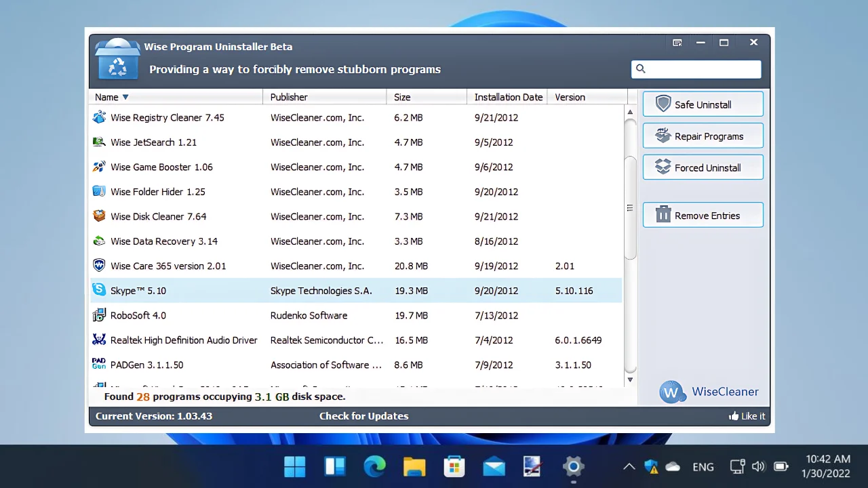Image resolution: width=868 pixels, height=488 pixels.
Task: Sort the list by Name column
Action: click(x=176, y=97)
